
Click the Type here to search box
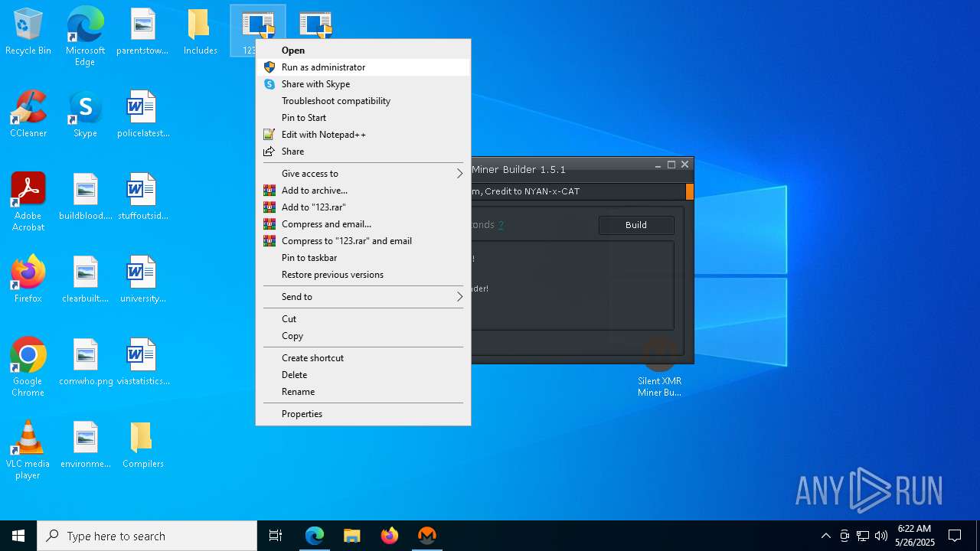[147, 536]
